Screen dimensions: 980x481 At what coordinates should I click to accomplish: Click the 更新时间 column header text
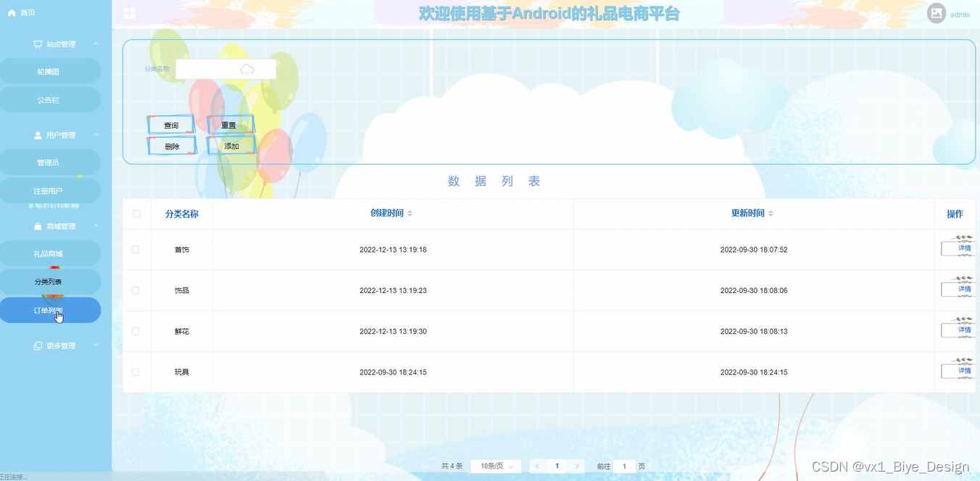[x=748, y=213]
